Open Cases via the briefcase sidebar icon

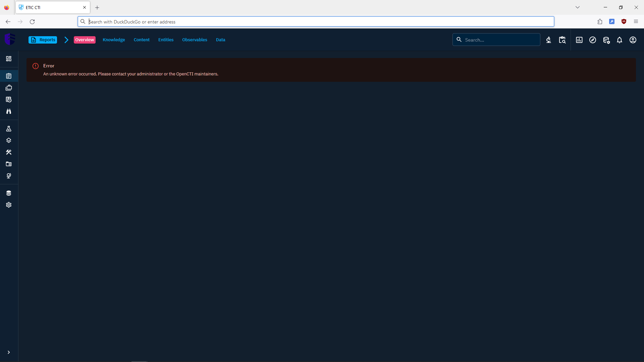point(9,87)
